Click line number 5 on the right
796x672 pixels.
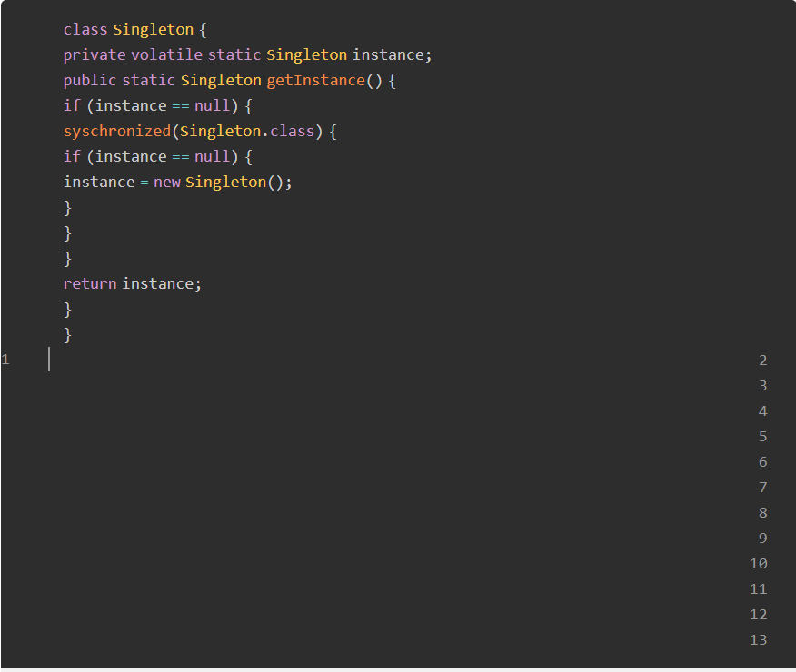pyautogui.click(x=763, y=437)
